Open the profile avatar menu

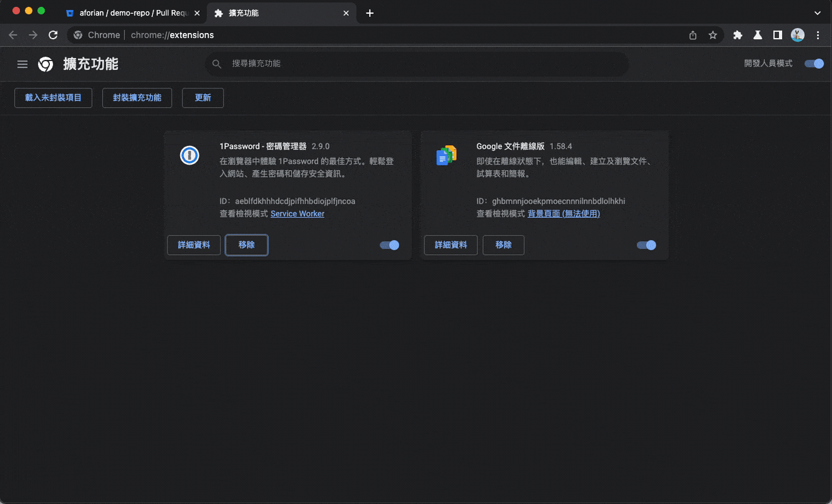(x=798, y=36)
